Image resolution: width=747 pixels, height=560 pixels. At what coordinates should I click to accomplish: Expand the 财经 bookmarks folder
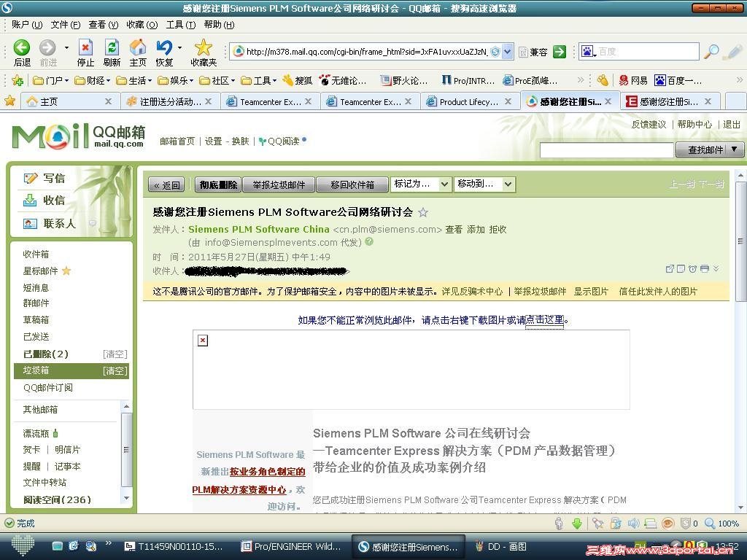pyautogui.click(x=93, y=80)
